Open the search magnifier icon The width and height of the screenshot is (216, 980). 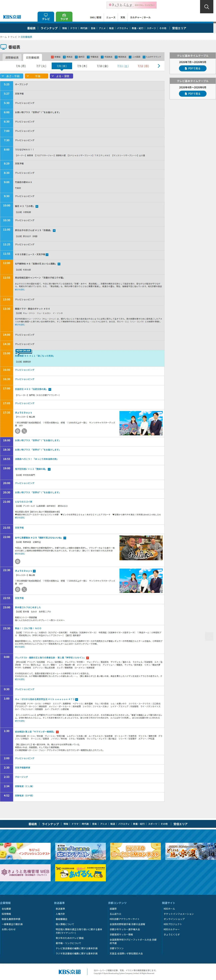[x=207, y=6]
